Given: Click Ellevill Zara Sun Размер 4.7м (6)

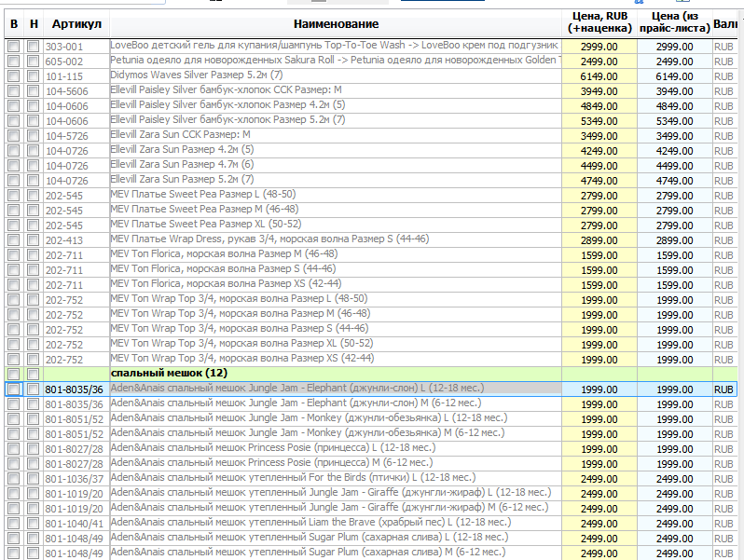Looking at the screenshot, I should [x=182, y=165].
